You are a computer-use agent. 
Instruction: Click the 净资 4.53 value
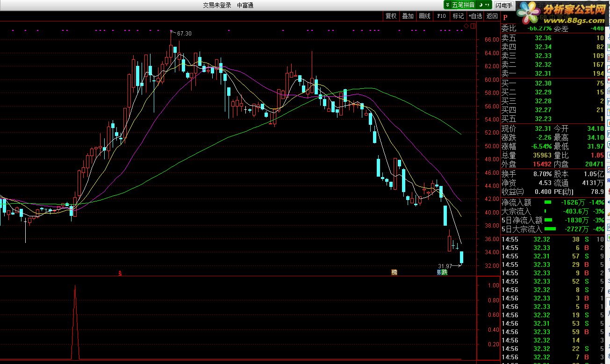tap(545, 183)
